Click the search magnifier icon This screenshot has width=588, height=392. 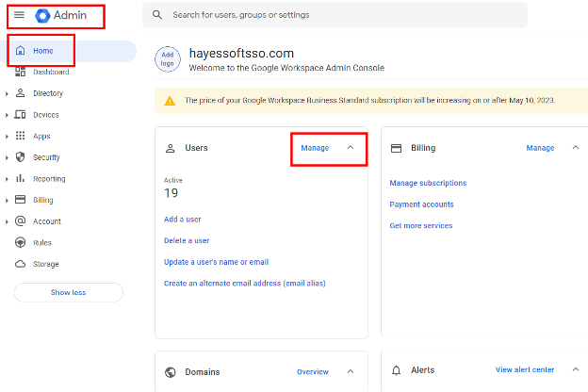tap(157, 15)
